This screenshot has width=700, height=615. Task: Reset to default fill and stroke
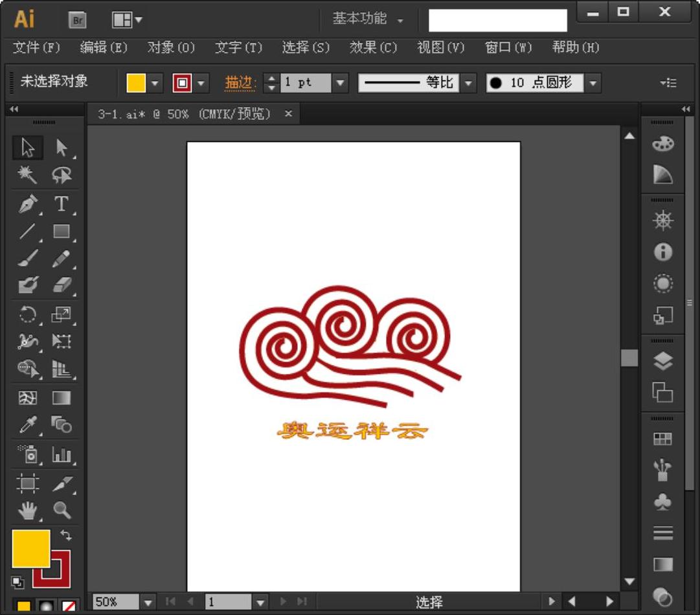pyautogui.click(x=17, y=582)
